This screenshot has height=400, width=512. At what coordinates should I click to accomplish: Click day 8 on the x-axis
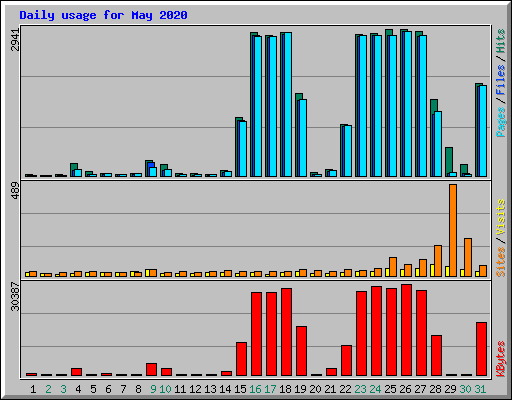click(x=138, y=389)
